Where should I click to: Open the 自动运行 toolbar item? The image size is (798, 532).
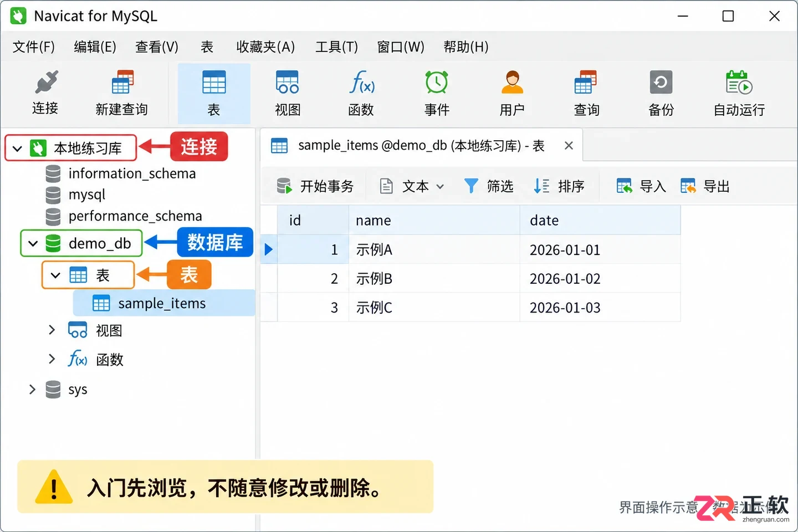tap(739, 93)
